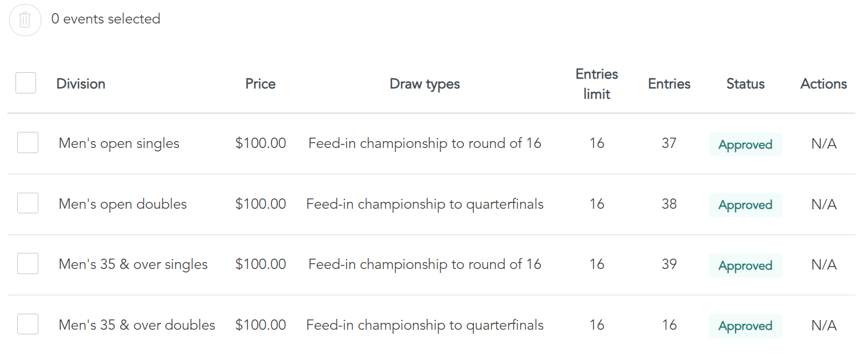Click the Status column header

pos(745,84)
